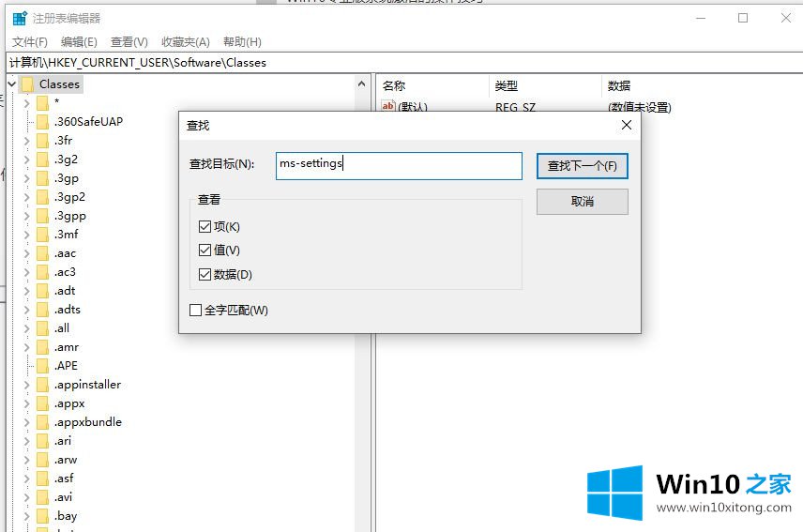Click the .avi folder icon
The image size is (803, 532).
42,497
